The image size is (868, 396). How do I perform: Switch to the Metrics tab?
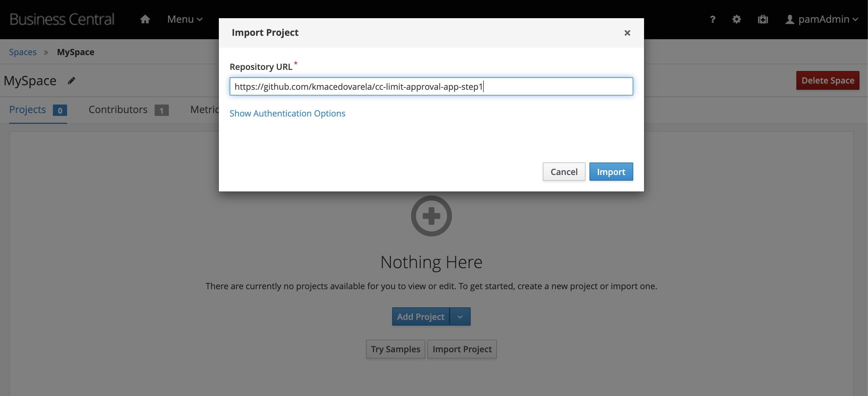[205, 110]
